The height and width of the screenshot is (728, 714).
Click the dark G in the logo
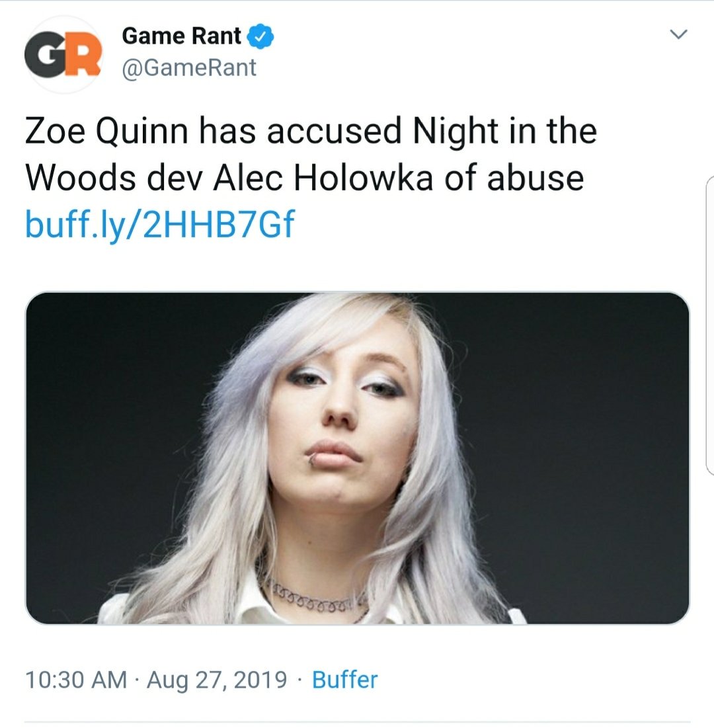click(46, 56)
